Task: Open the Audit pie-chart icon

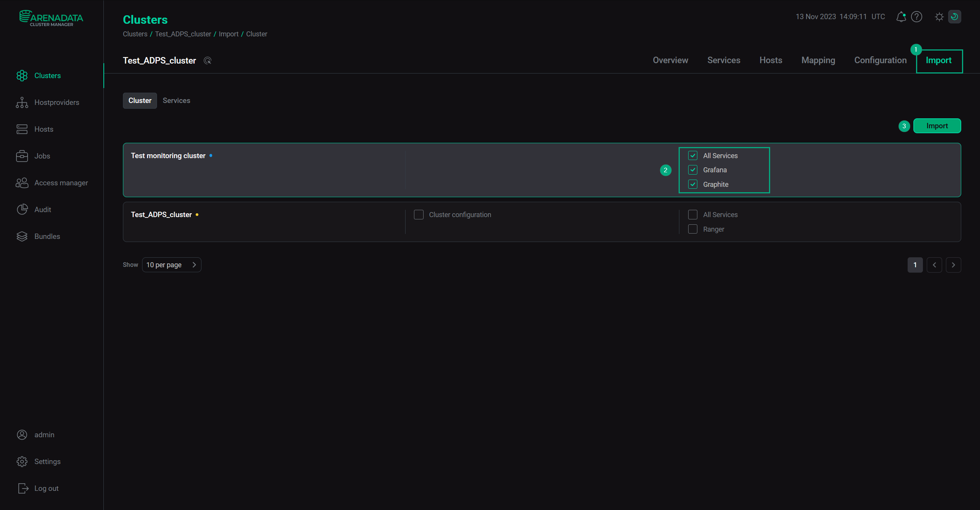Action: (x=22, y=209)
